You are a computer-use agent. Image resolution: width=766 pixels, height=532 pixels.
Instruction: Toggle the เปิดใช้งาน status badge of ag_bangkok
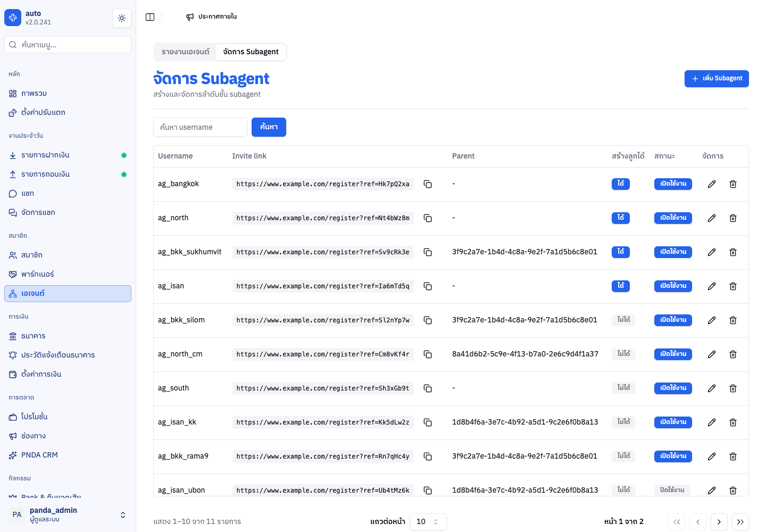[673, 184]
